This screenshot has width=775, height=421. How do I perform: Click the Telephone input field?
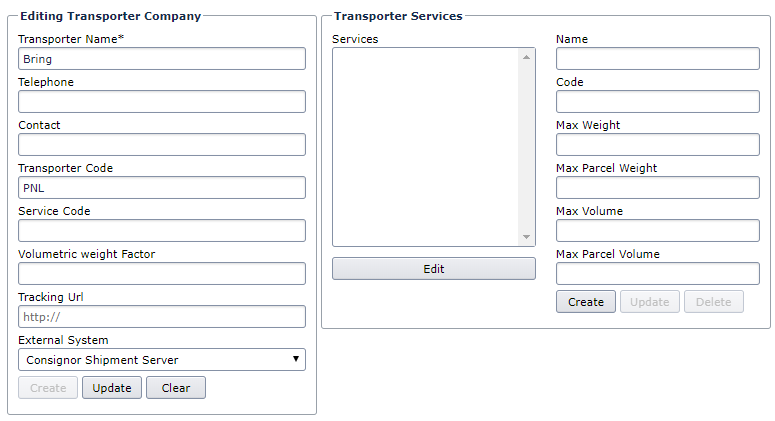[162, 102]
